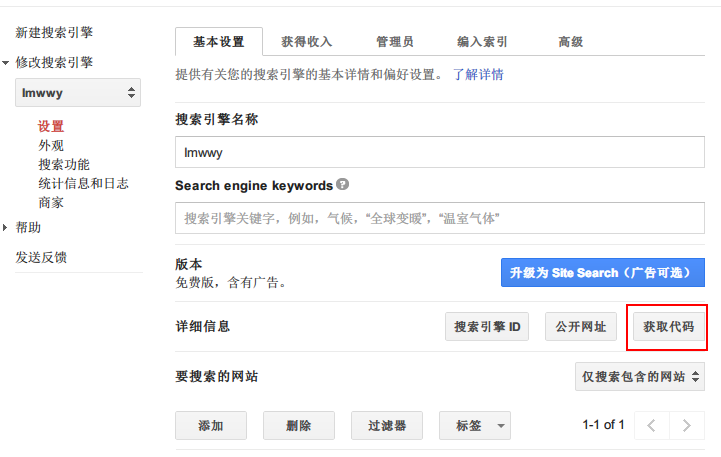Open the 仅搜索包含的网站 dropdown
721x457 pixels.
click(639, 376)
